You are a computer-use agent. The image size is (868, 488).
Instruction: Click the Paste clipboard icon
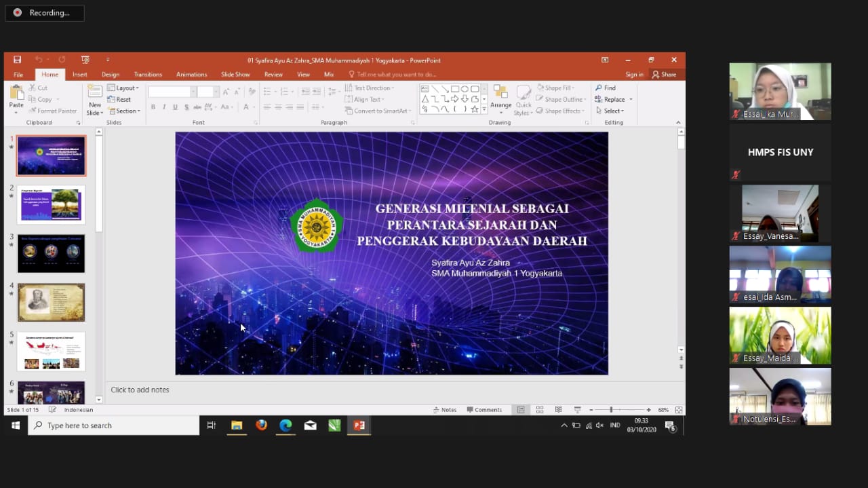(16, 95)
